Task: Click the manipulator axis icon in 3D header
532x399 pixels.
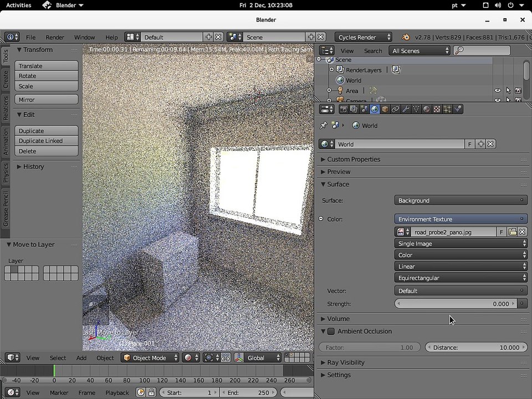Action: (239, 357)
